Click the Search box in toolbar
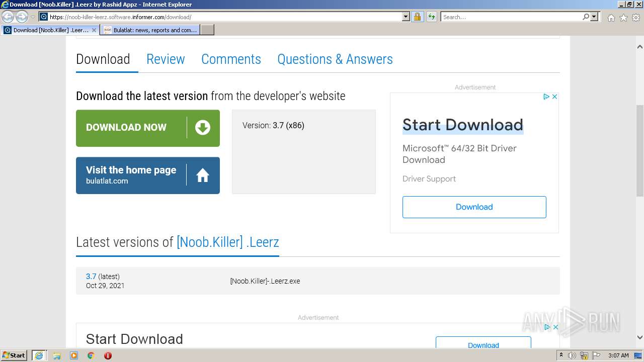 511,17
